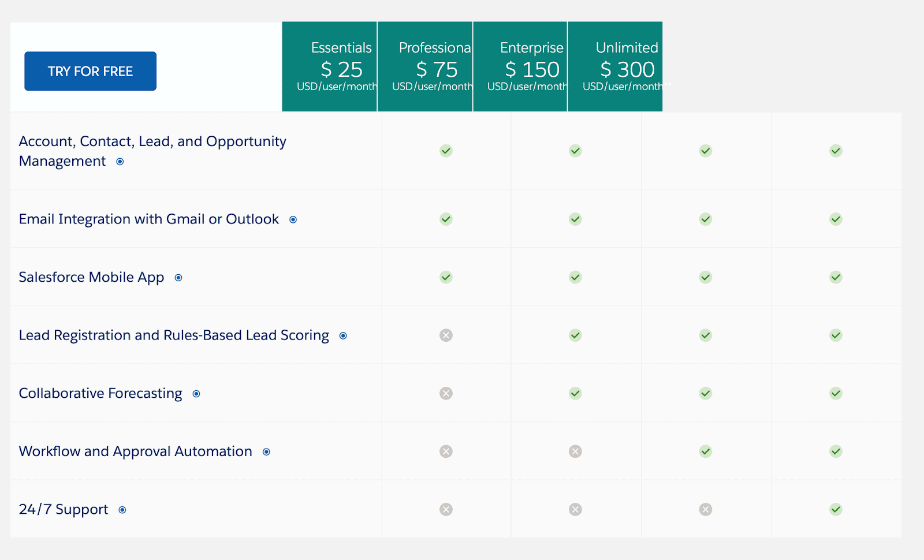Open info icon beside 24/7 Support
Image resolution: width=924 pixels, height=560 pixels.
[122, 510]
